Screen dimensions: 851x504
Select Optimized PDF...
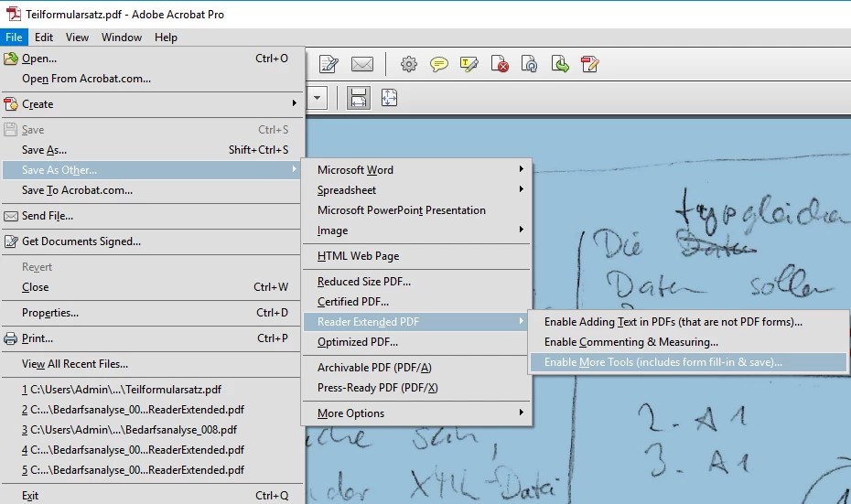(x=416, y=342)
